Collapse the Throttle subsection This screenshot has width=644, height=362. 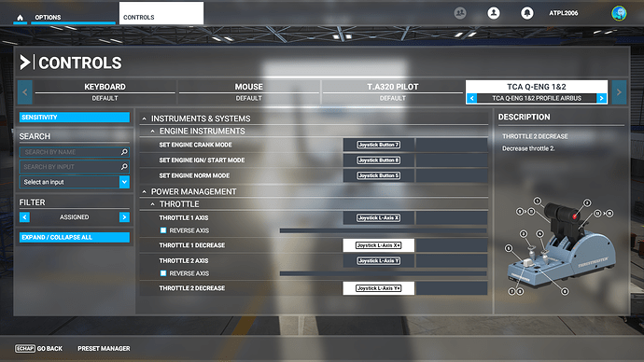click(x=152, y=204)
